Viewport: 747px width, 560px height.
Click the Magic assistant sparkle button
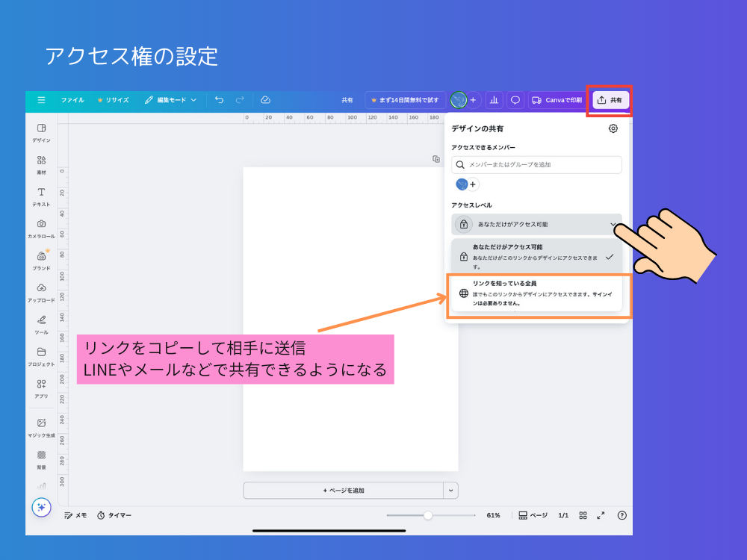coord(41,507)
